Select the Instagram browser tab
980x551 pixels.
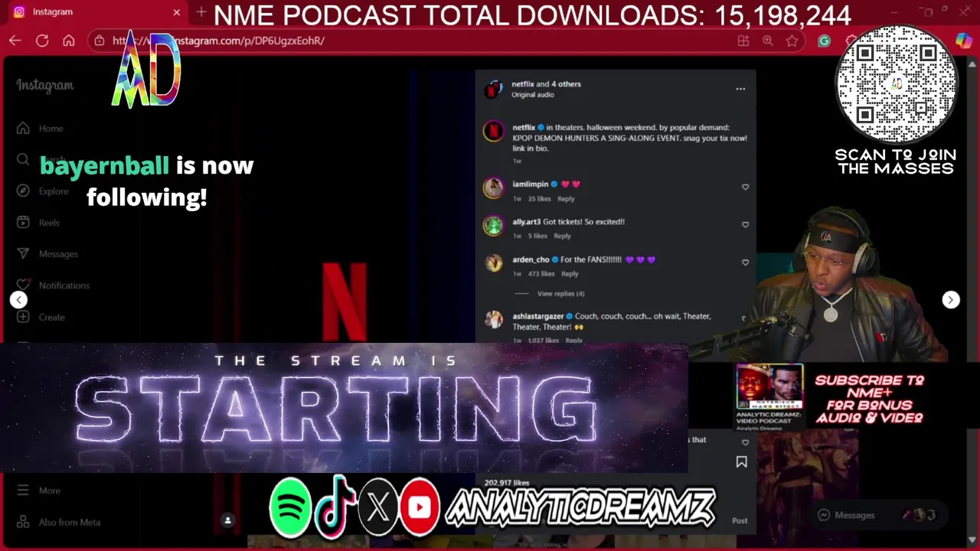[x=96, y=12]
